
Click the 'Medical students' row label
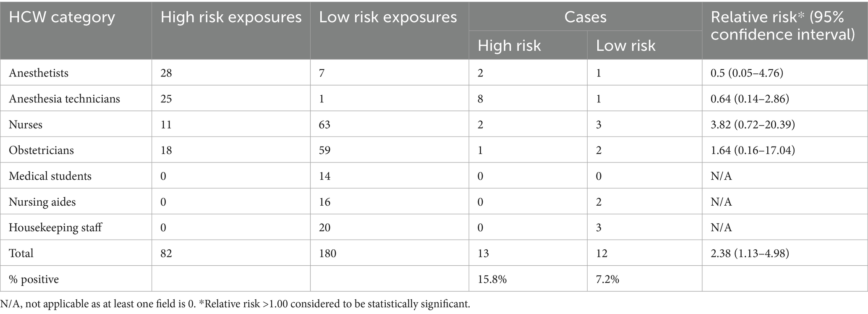50,176
